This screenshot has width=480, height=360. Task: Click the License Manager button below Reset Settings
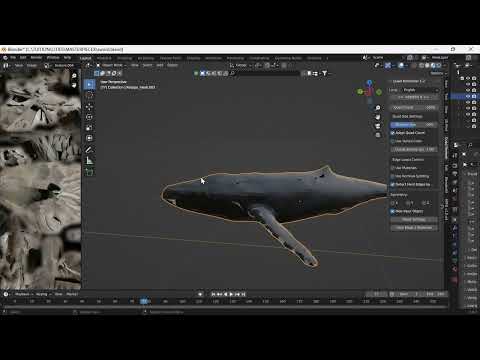tap(414, 228)
